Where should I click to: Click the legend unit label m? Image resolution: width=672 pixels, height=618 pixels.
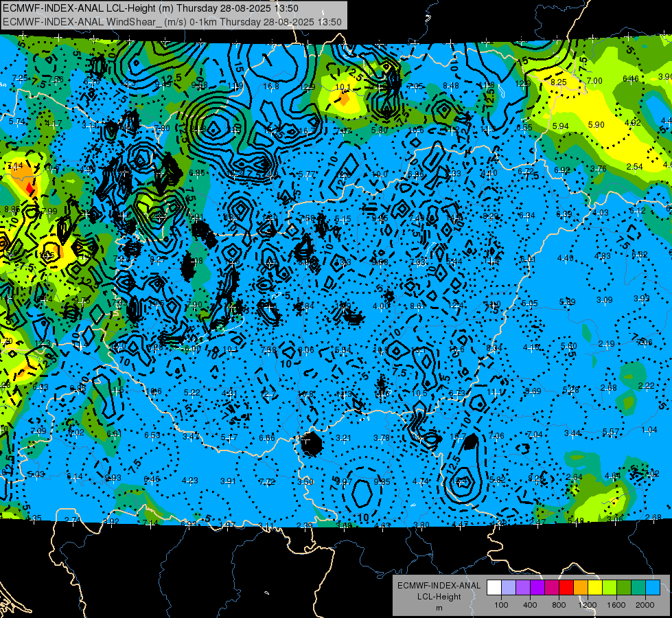439,608
